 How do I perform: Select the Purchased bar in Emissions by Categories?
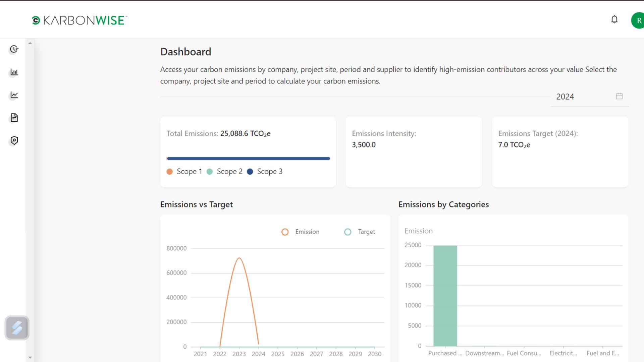point(445,295)
